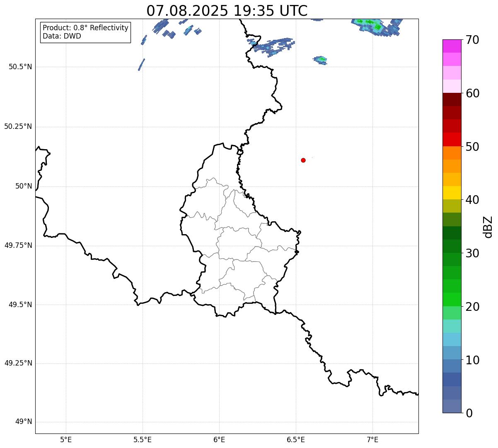Image resolution: width=498 pixels, height=448 pixels.
Task: Click the title text 07.08.2025 19:35 UTC
Action: click(227, 10)
